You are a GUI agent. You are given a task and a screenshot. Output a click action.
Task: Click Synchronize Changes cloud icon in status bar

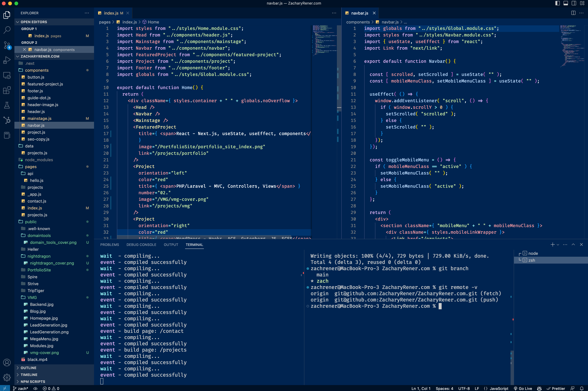click(x=35, y=388)
